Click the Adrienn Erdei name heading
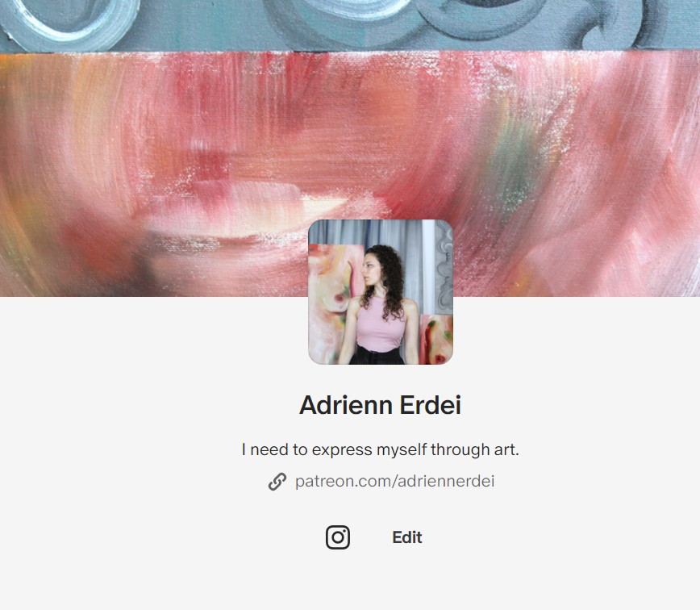This screenshot has height=610, width=700. coord(380,405)
